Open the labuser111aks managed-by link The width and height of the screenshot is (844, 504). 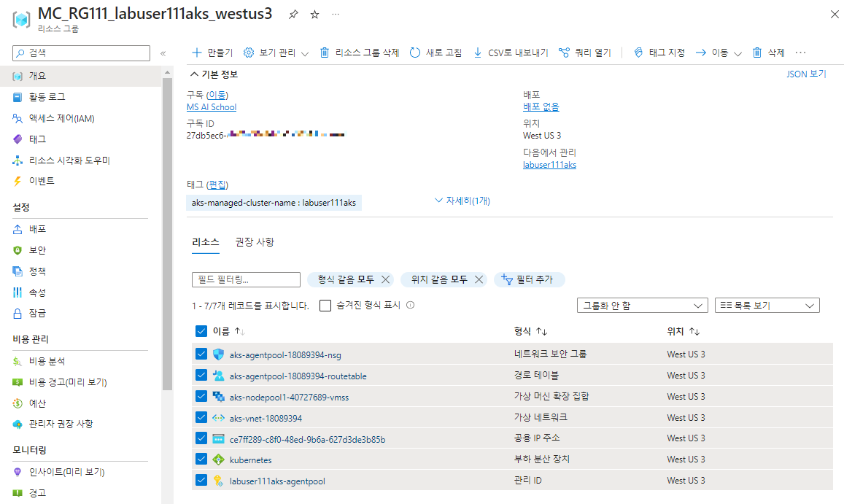coord(549,165)
